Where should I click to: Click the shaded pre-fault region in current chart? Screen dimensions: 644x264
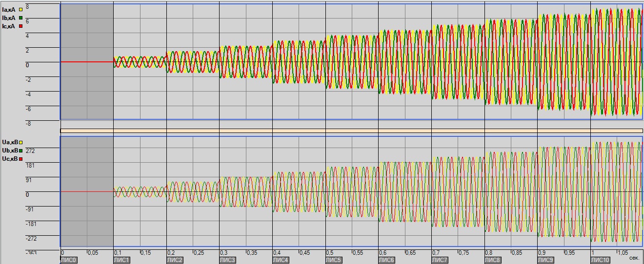[x=87, y=61]
